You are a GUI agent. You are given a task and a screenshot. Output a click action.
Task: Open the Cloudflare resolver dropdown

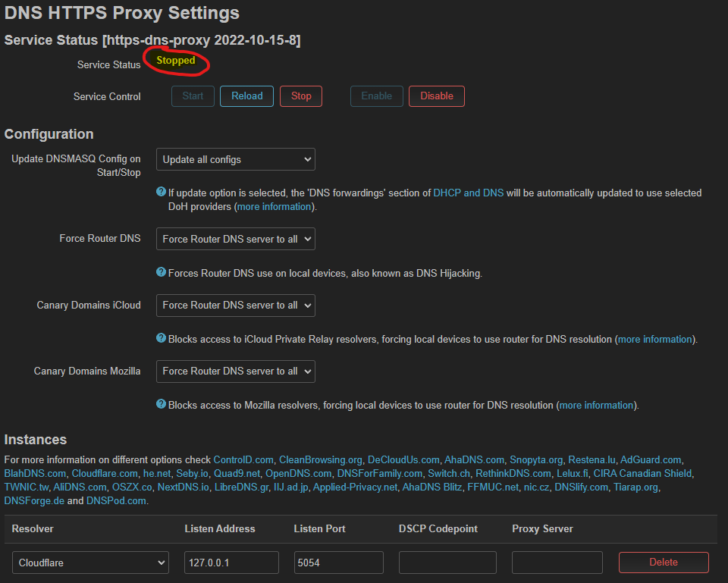(x=90, y=563)
